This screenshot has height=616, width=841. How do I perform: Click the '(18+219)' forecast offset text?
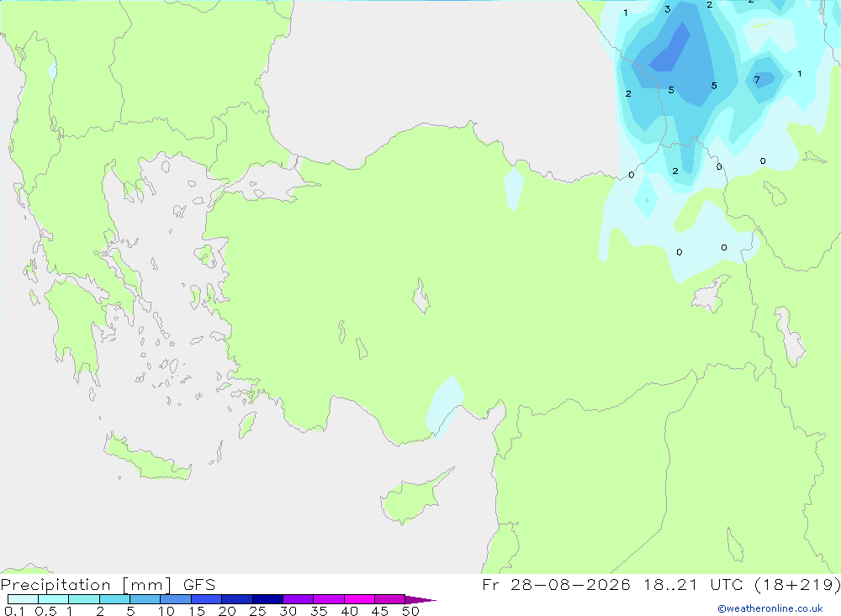pyautogui.click(x=797, y=584)
